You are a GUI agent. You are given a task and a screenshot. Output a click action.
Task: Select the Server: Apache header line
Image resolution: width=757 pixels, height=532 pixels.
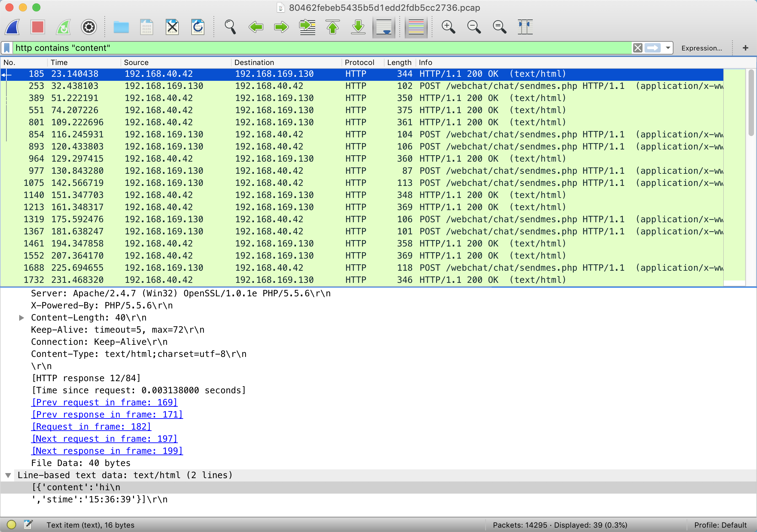click(378, 293)
